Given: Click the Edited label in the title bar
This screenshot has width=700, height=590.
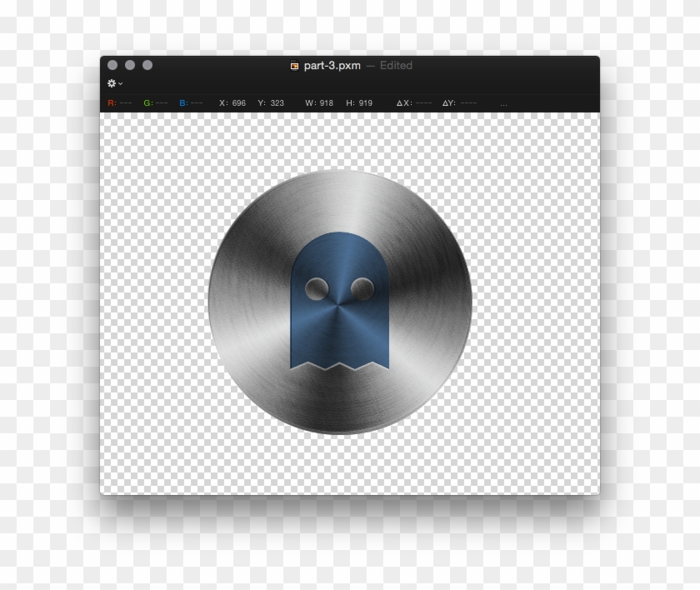Looking at the screenshot, I should coord(395,65).
